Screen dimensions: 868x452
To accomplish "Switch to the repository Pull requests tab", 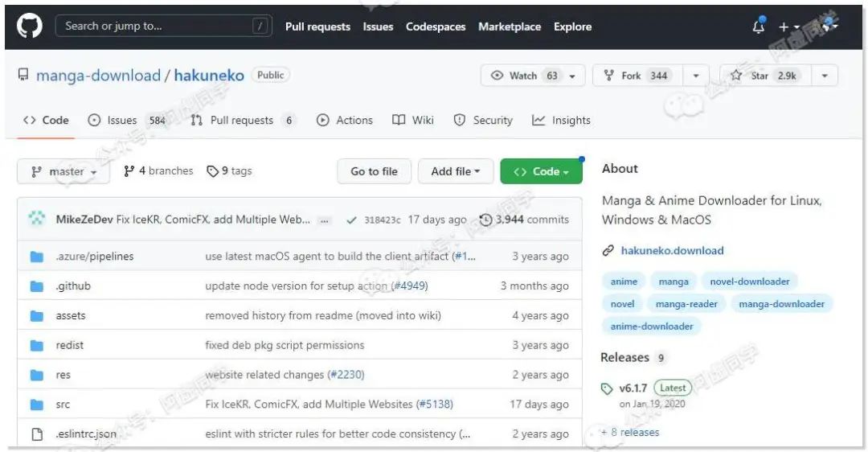I will pyautogui.click(x=242, y=120).
